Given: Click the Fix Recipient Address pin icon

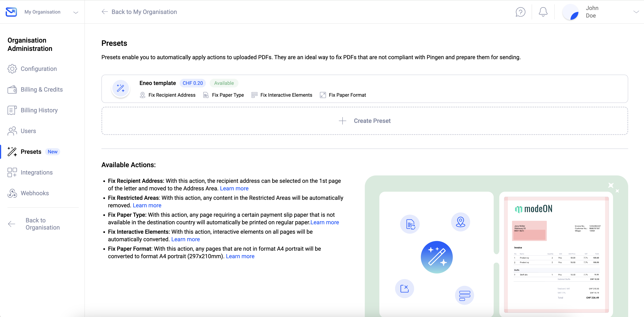Looking at the screenshot, I should click(143, 95).
